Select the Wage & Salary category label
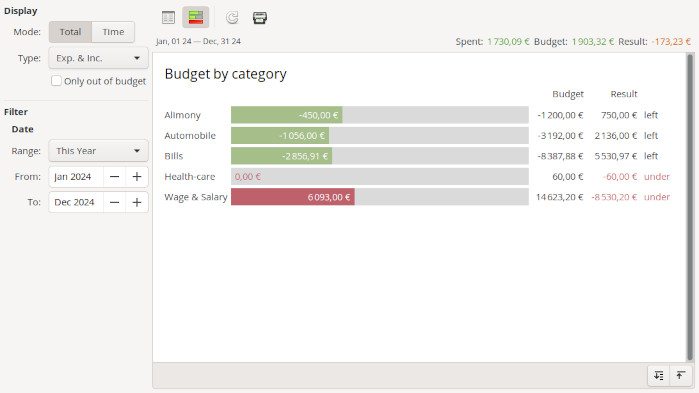 coord(196,197)
